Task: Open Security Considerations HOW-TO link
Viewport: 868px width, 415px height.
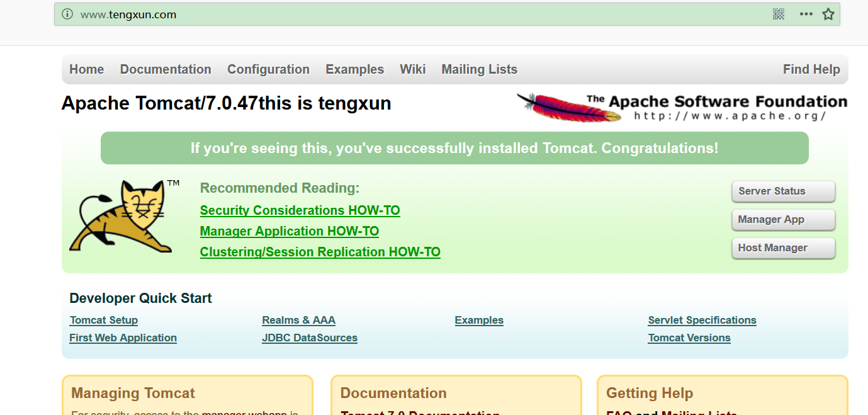Action: pyautogui.click(x=300, y=210)
